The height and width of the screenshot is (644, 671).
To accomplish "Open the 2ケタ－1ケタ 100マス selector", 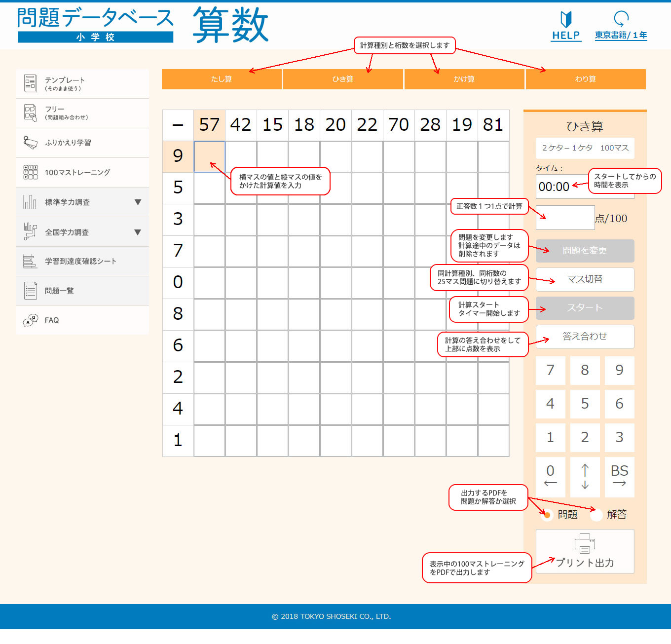I will tap(585, 148).
